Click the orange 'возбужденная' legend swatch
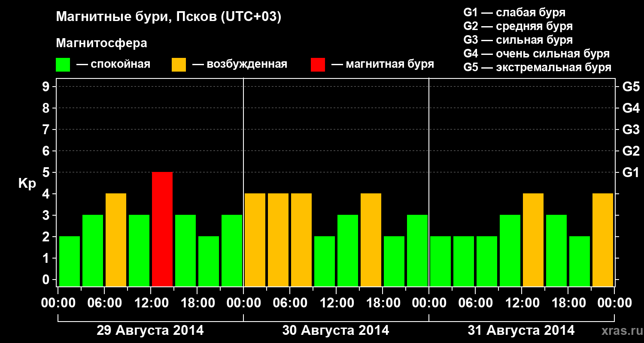 point(179,65)
